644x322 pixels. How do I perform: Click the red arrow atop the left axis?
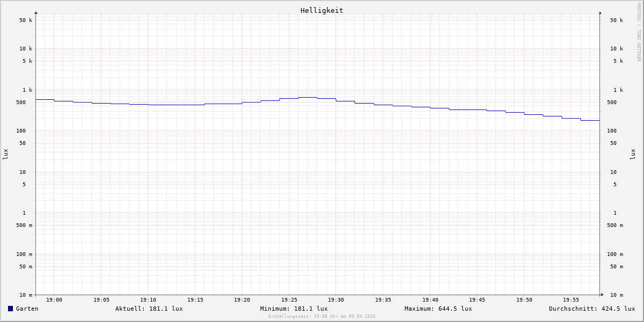[36, 12]
